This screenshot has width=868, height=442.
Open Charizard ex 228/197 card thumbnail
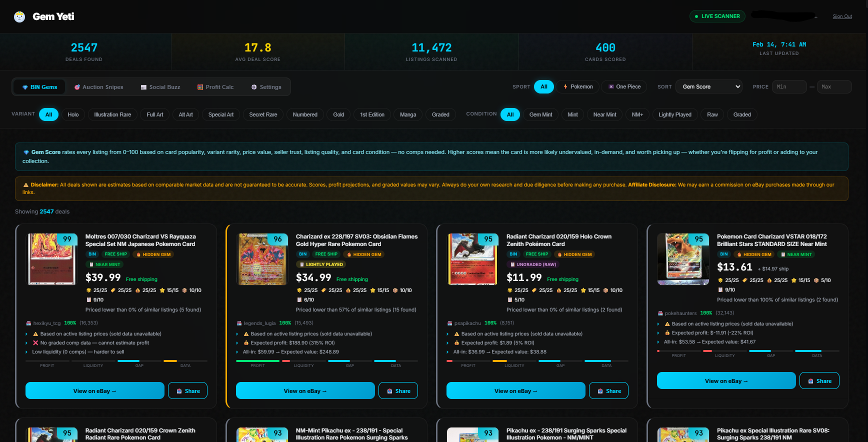[x=262, y=259]
